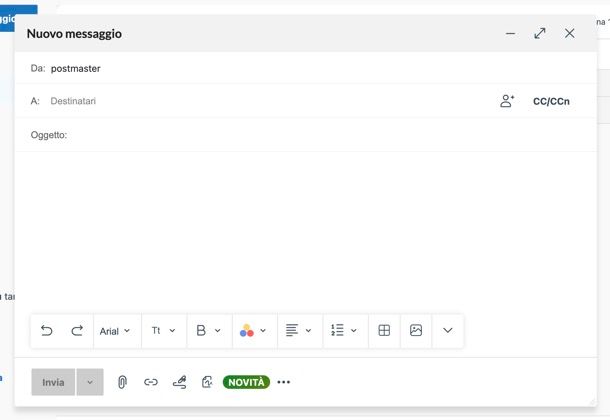Open the Tt font size dropdown
The height and width of the screenshot is (420, 610).
point(163,331)
